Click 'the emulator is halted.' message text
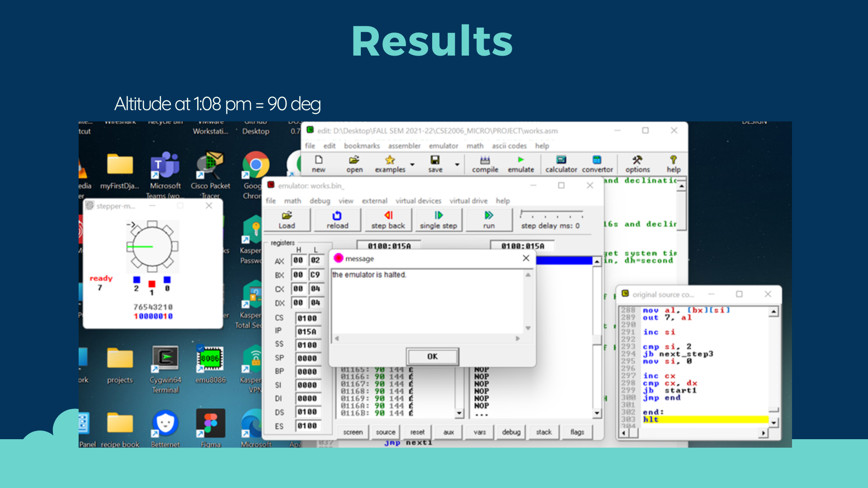The height and width of the screenshot is (488, 868). point(369,275)
